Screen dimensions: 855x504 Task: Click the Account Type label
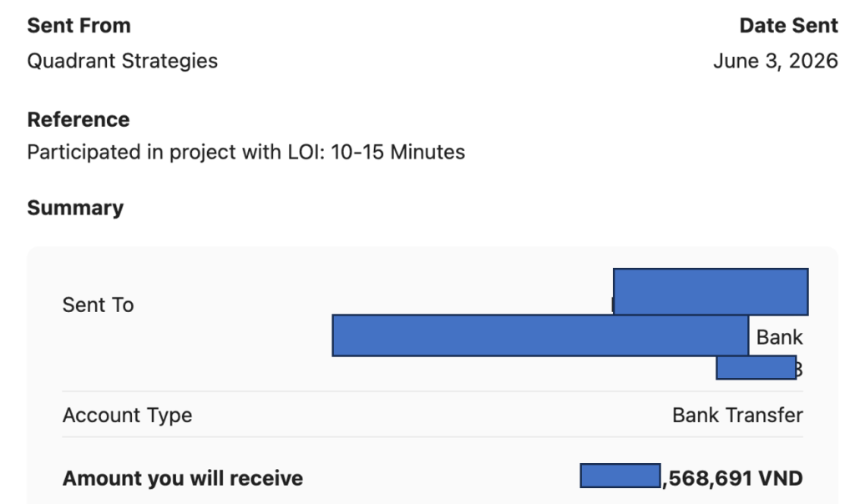pyautogui.click(x=128, y=416)
